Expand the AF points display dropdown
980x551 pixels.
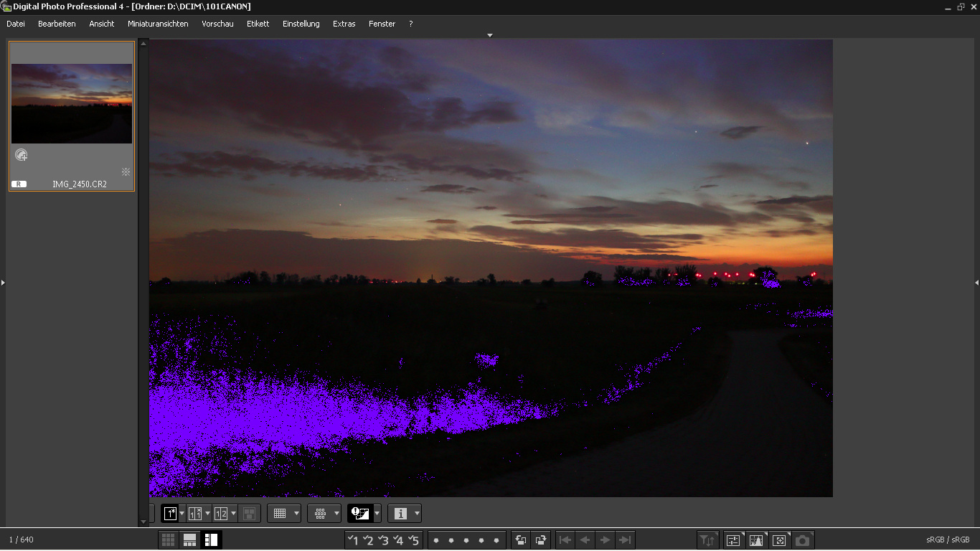(336, 514)
